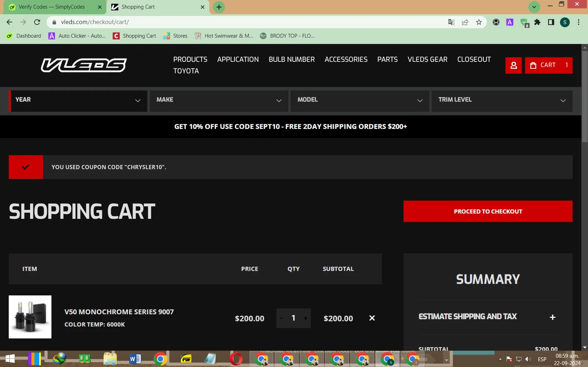Click the coupon code CHRYSLER10 message
Screen dimensions: 588x367
109,167
